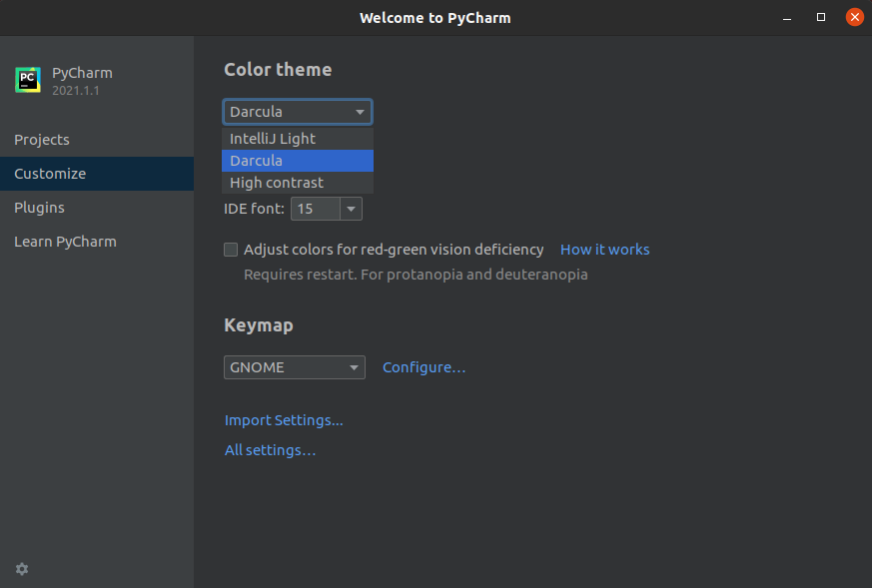Click the Configure… keymap link
This screenshot has width=872, height=588.
[x=424, y=367]
